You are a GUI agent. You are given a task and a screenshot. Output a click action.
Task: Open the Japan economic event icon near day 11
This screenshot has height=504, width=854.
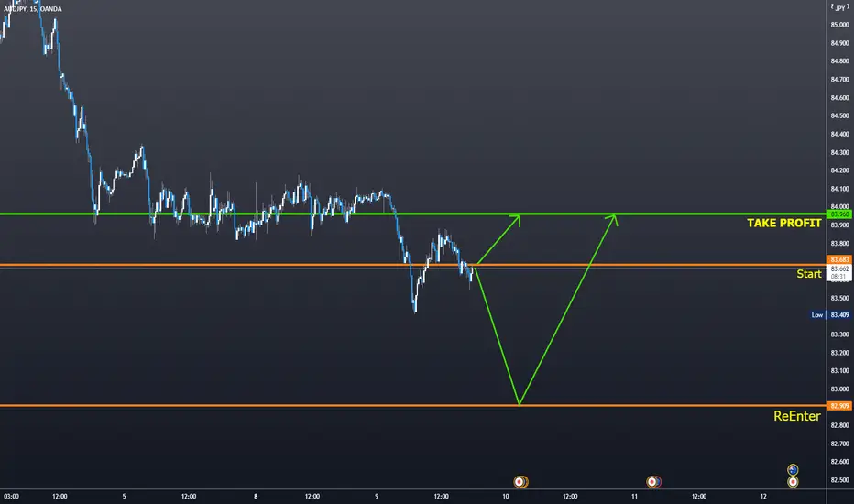[651, 482]
